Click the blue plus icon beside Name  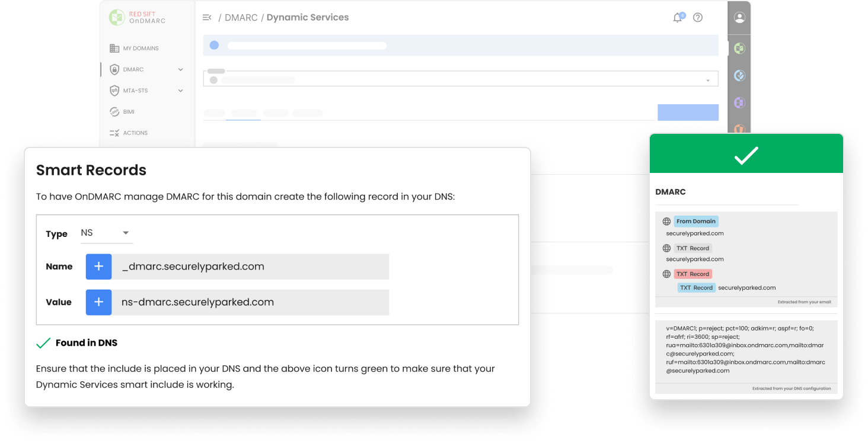(98, 267)
